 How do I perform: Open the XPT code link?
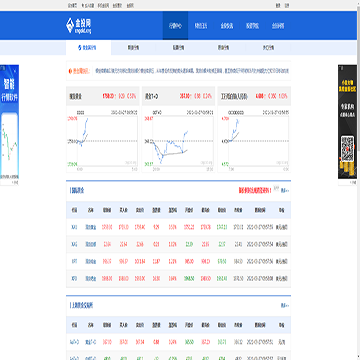(74, 261)
